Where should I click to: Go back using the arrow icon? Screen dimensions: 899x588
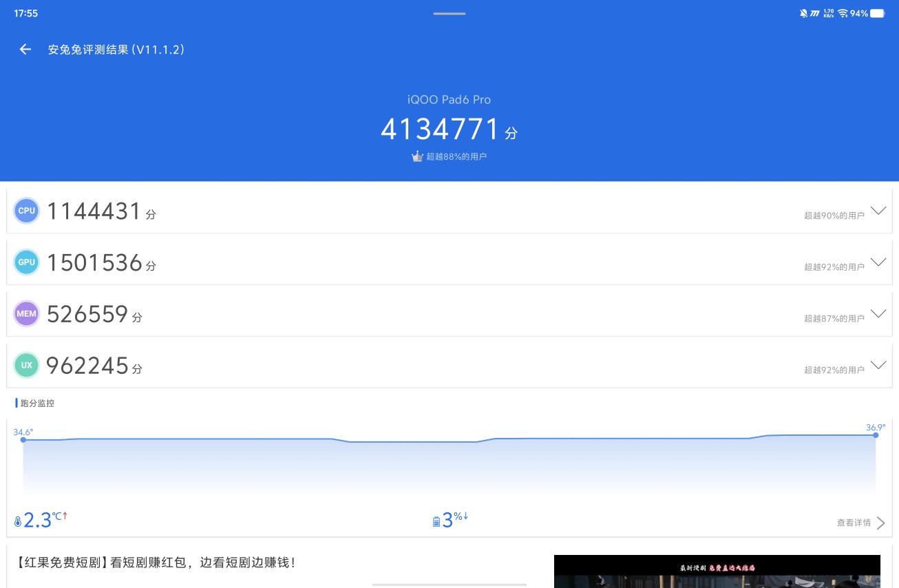point(25,50)
